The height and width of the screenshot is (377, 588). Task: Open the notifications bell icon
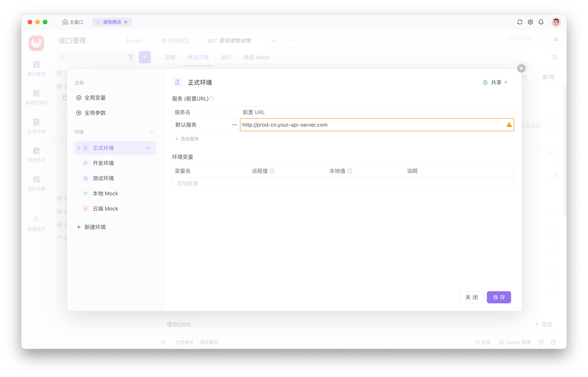point(541,22)
